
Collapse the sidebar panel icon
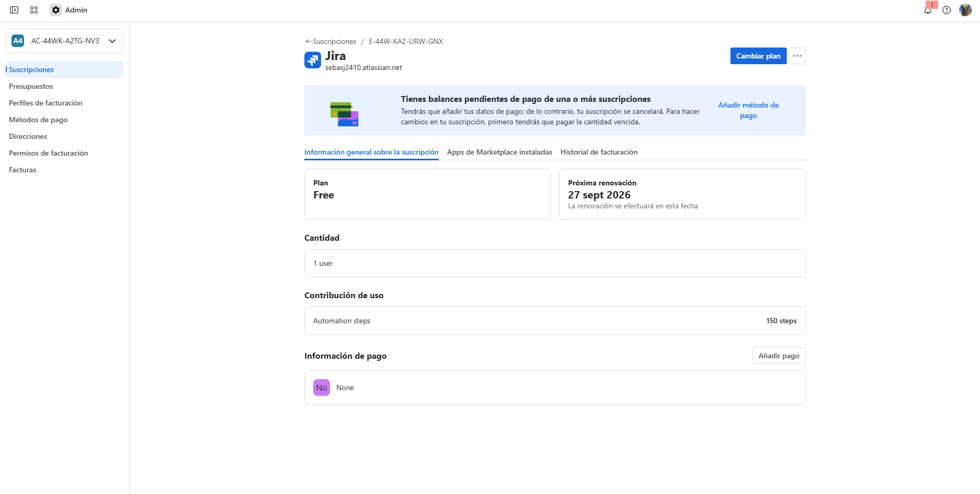(x=14, y=10)
